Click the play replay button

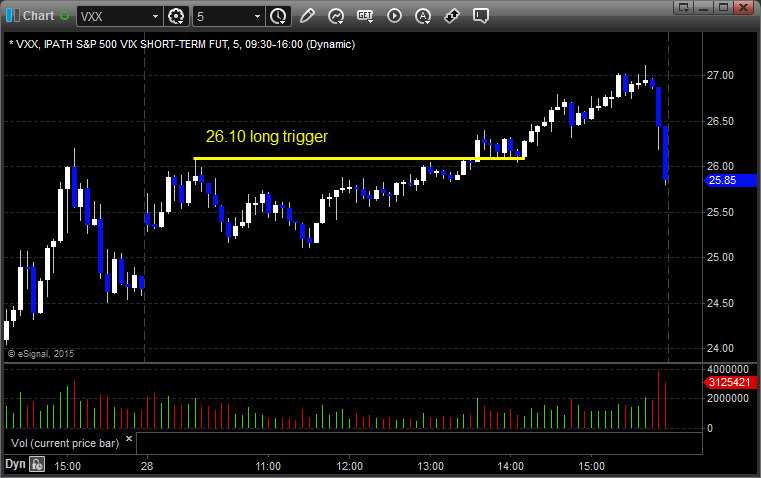394,16
